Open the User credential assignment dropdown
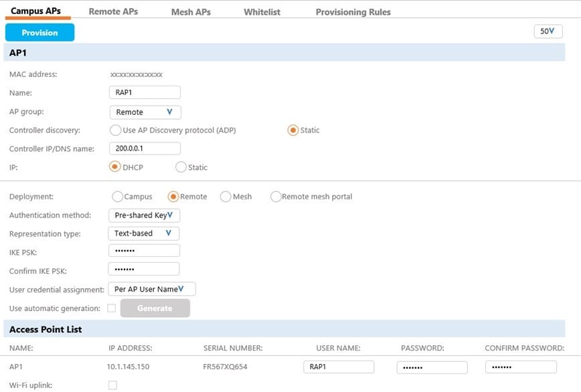 pyautogui.click(x=151, y=289)
